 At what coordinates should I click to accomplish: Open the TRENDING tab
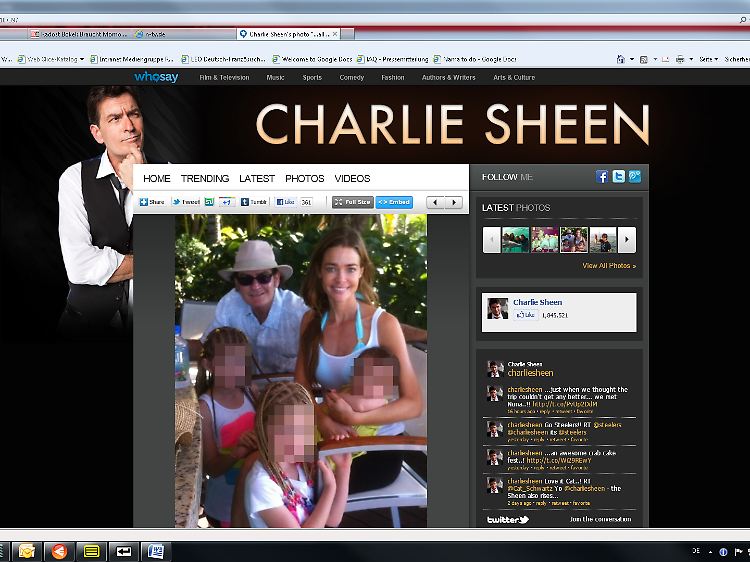pos(205,178)
